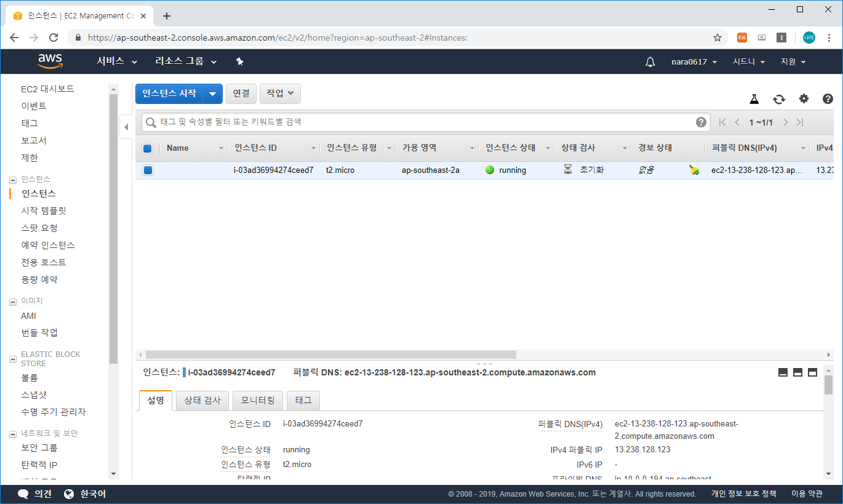Open 스냅샷 in sidebar
This screenshot has height=504, width=843.
[34, 394]
